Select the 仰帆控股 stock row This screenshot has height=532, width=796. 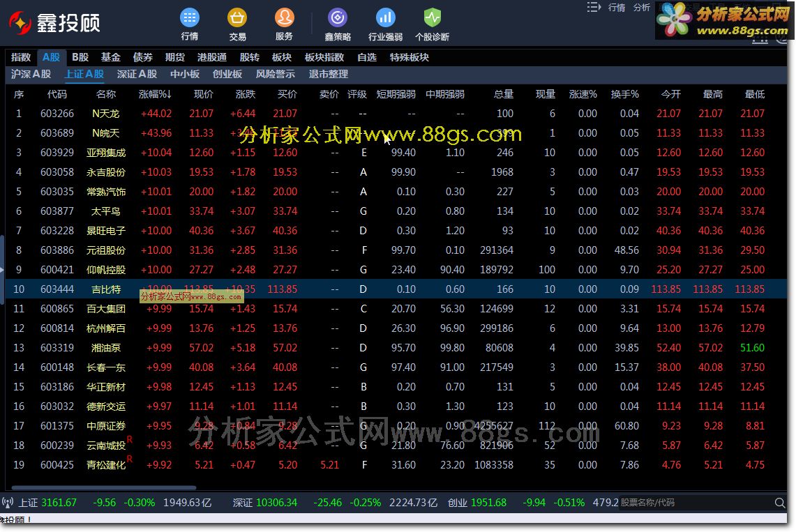click(396, 270)
